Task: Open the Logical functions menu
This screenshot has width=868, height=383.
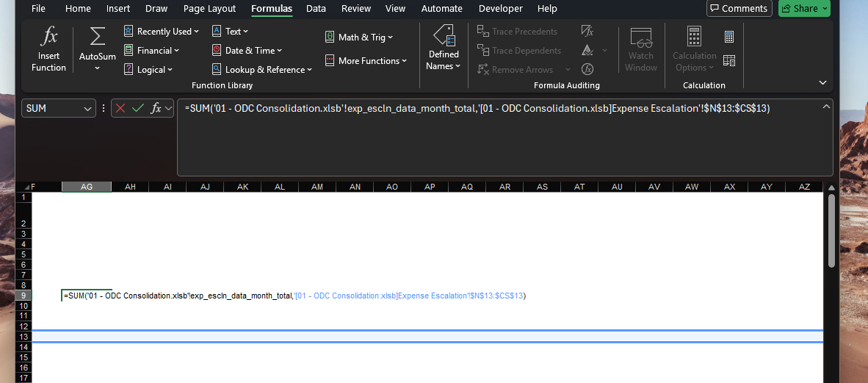Action: 148,69
